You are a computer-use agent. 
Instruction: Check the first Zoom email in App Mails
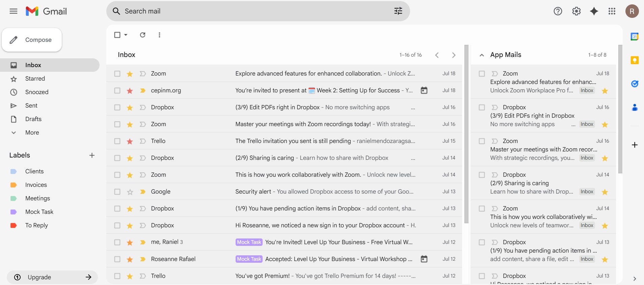click(482, 74)
